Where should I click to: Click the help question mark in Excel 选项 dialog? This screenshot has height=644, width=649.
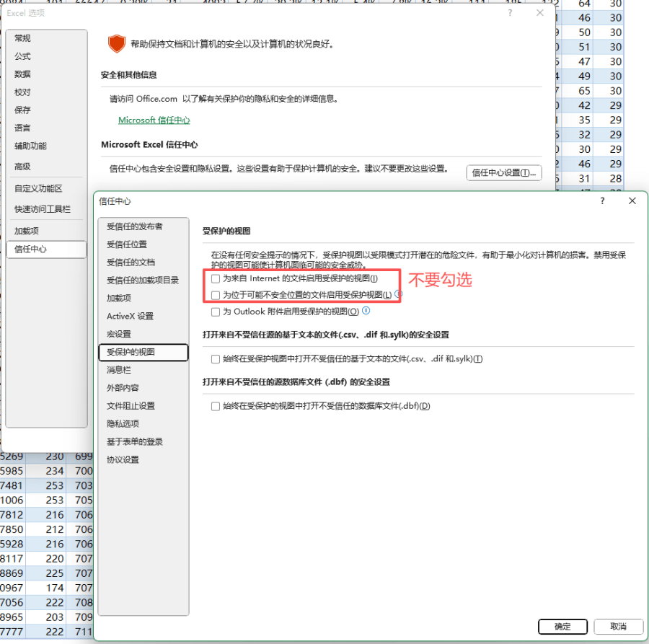pos(511,13)
